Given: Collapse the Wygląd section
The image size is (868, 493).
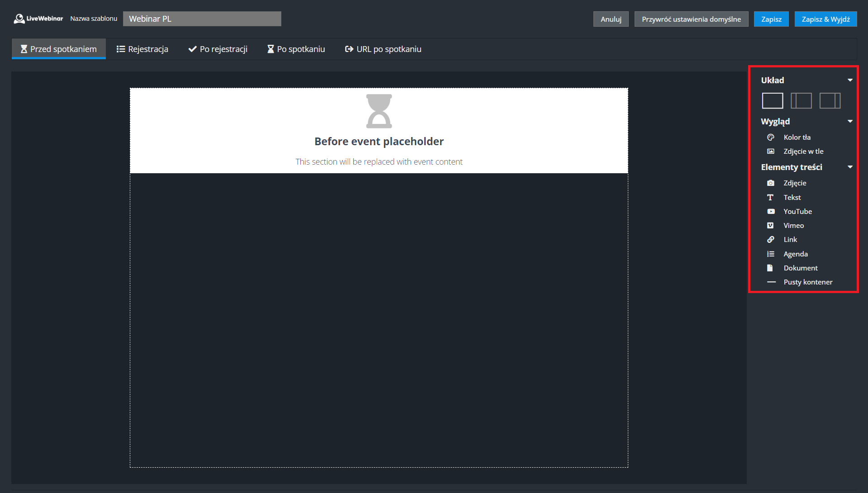Looking at the screenshot, I should [850, 122].
